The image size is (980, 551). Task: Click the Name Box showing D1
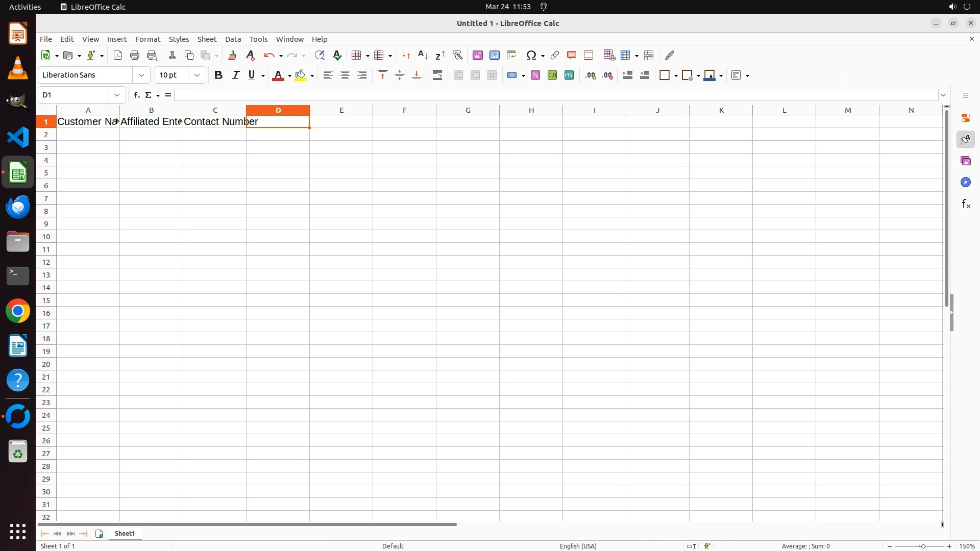(74, 95)
